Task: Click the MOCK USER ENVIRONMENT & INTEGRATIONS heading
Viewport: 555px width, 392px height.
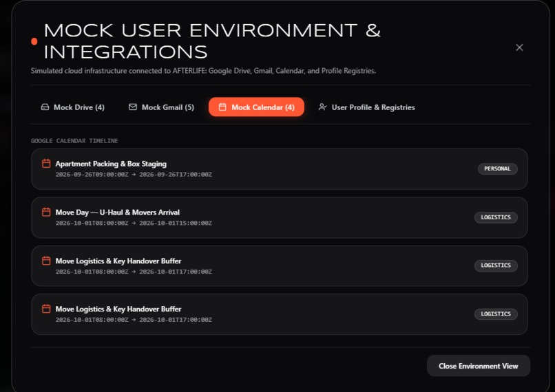Action: click(212, 41)
